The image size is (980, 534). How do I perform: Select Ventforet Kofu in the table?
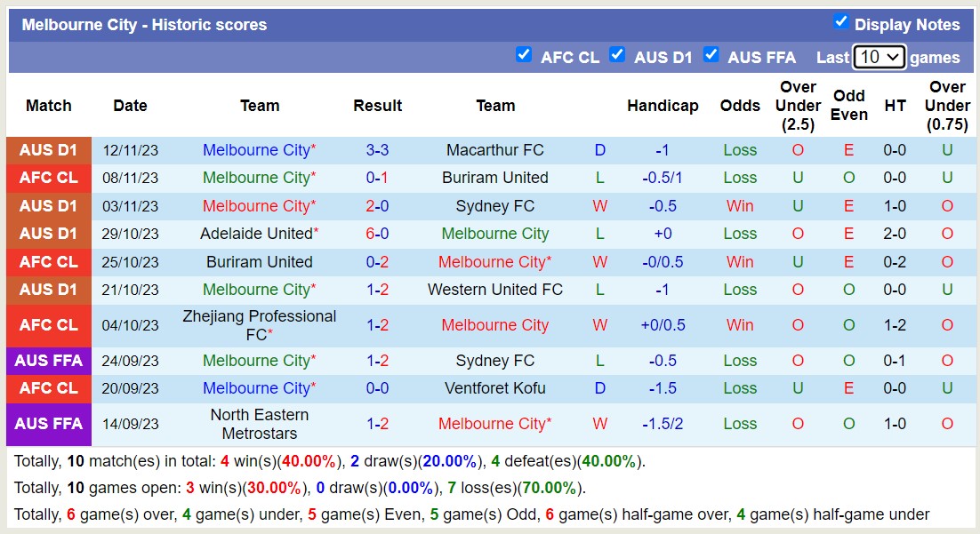(x=494, y=388)
